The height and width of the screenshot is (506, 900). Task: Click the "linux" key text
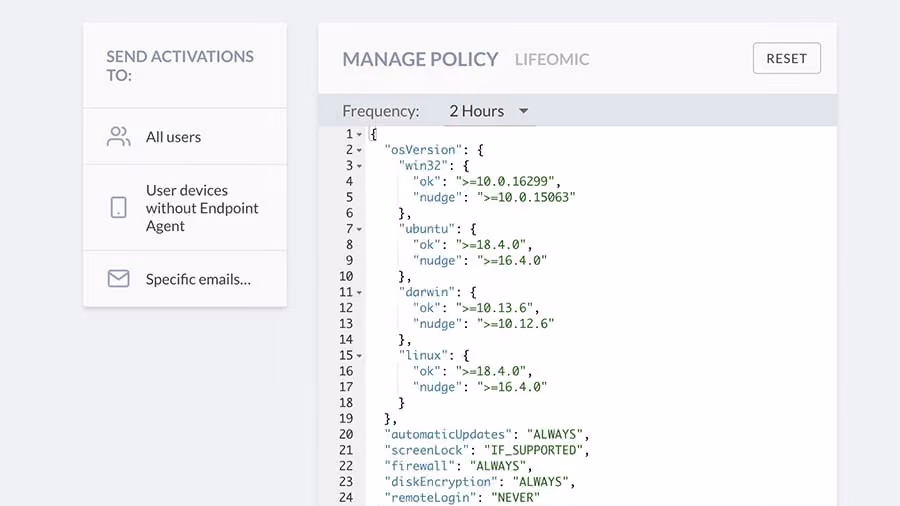tap(423, 355)
